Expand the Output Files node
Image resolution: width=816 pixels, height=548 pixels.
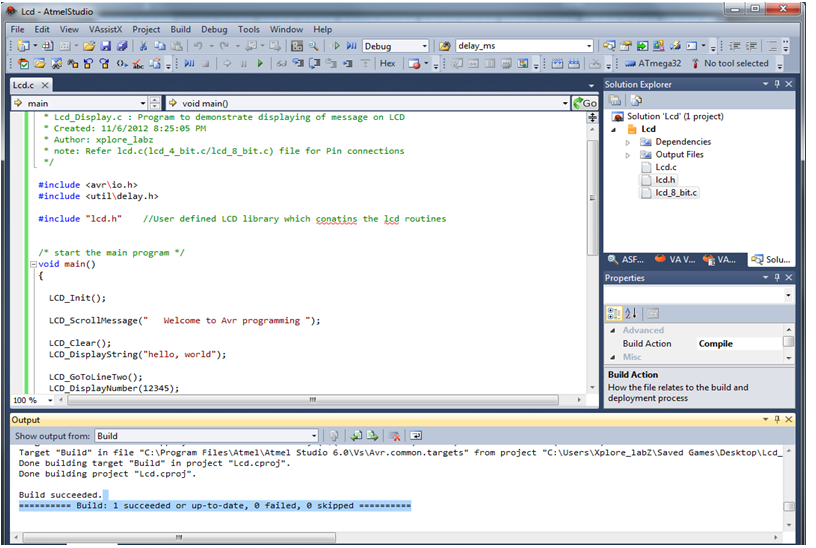pyautogui.click(x=628, y=155)
